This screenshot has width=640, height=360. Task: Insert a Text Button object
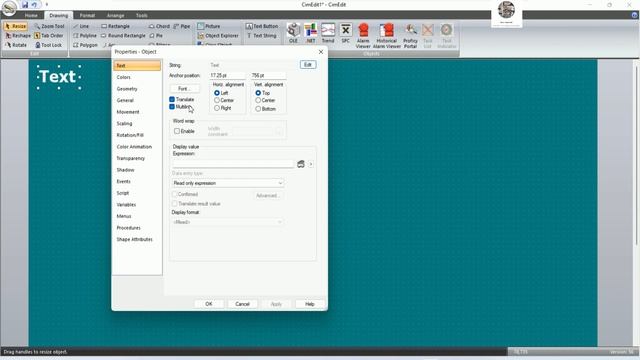click(262, 26)
